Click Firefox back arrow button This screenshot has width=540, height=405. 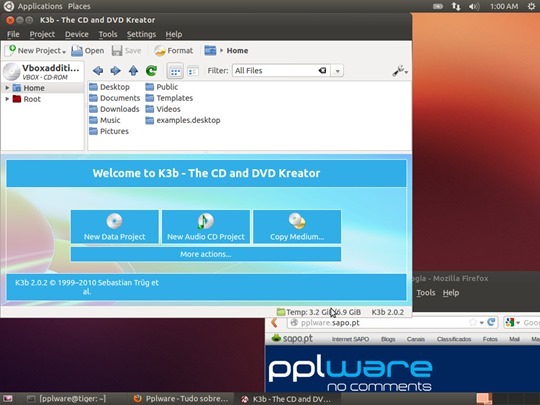(274, 323)
